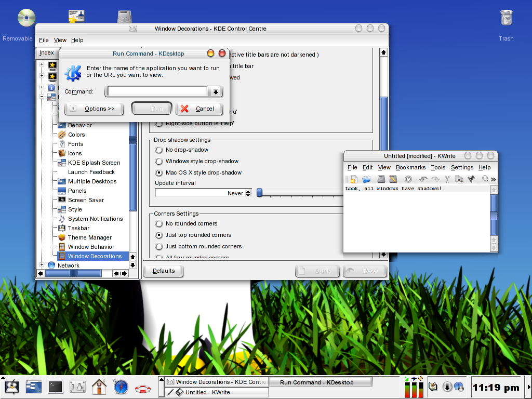
Task: Click the KWrite vertical scrollbar thumb
Action: [x=494, y=215]
